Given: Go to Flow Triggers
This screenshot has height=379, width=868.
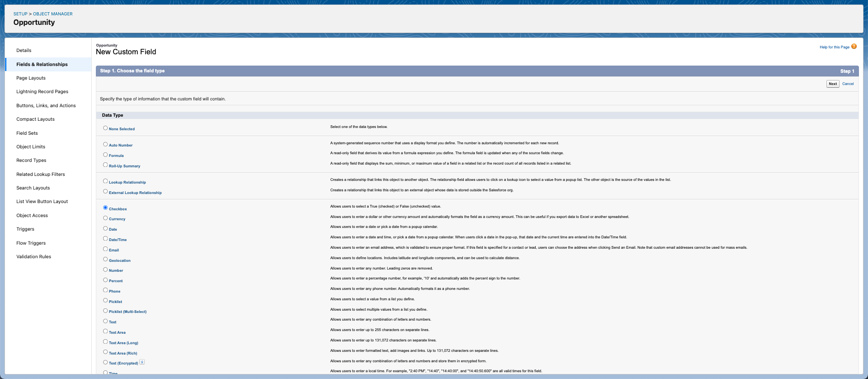Looking at the screenshot, I should (x=31, y=243).
